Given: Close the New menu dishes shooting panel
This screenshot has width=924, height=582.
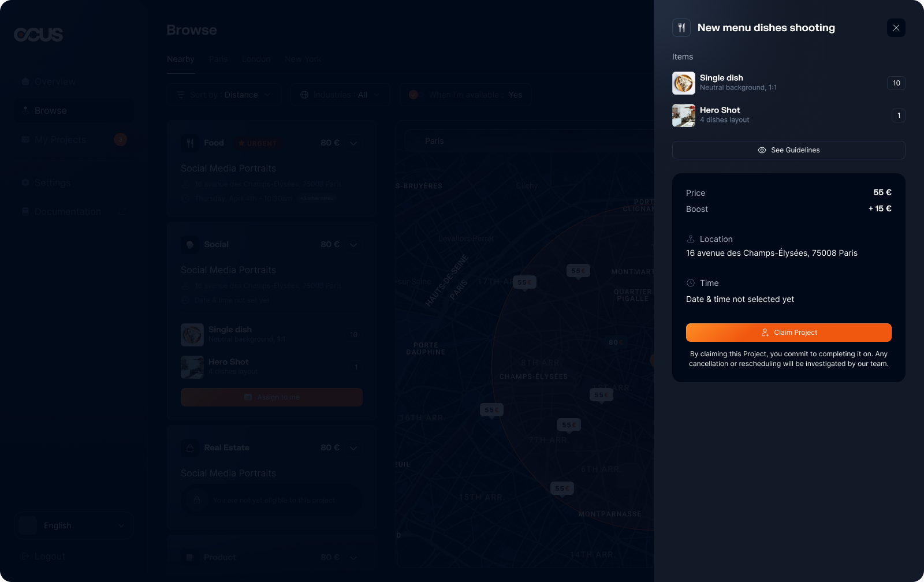Looking at the screenshot, I should (x=896, y=28).
